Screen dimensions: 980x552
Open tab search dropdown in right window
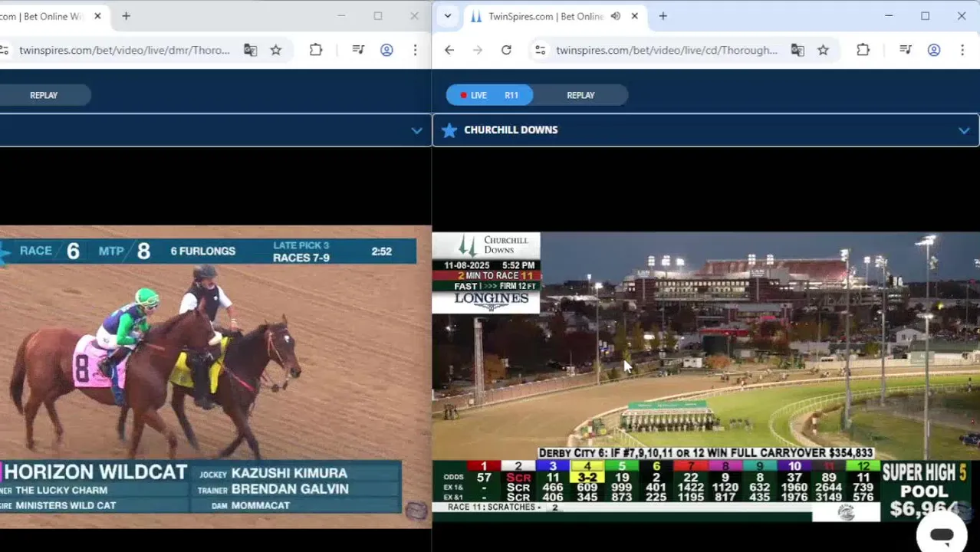(448, 16)
